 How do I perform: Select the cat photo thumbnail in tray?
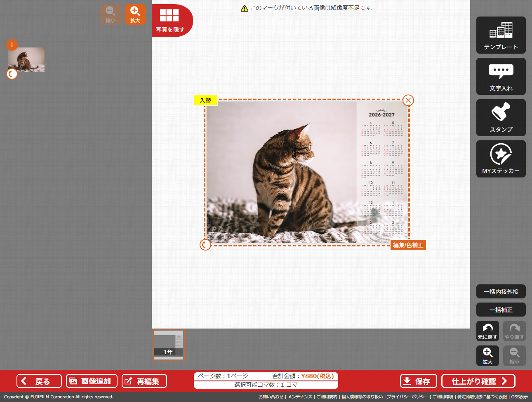click(26, 59)
